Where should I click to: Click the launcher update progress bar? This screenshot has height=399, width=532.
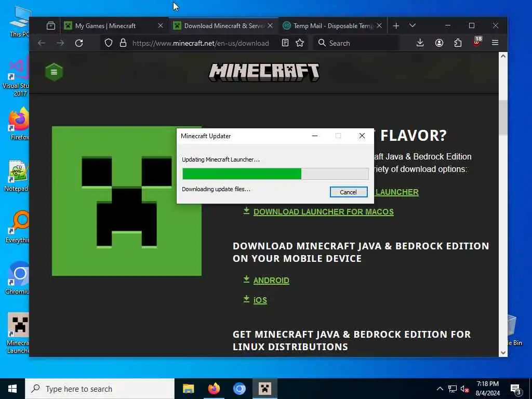[x=275, y=174]
